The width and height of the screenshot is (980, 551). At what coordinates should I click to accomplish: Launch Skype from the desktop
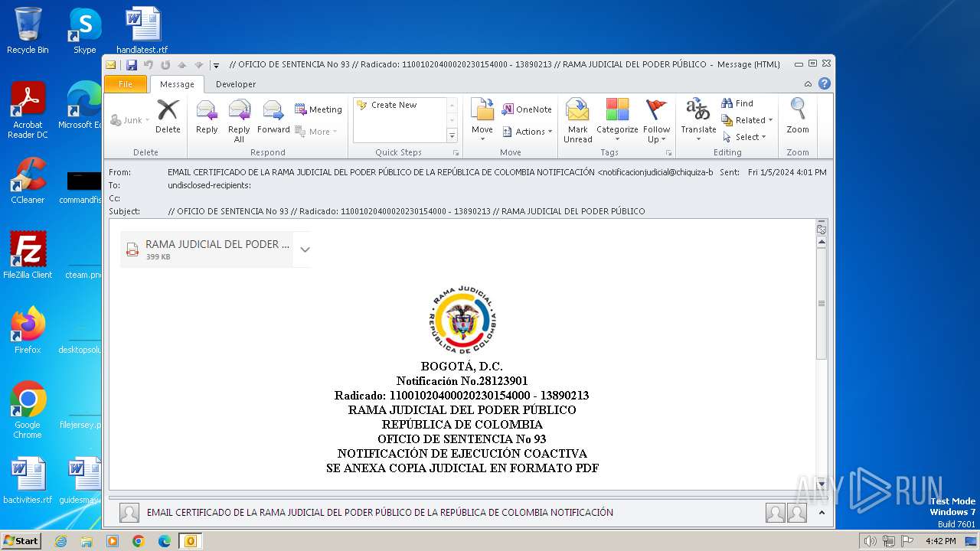coord(85,31)
